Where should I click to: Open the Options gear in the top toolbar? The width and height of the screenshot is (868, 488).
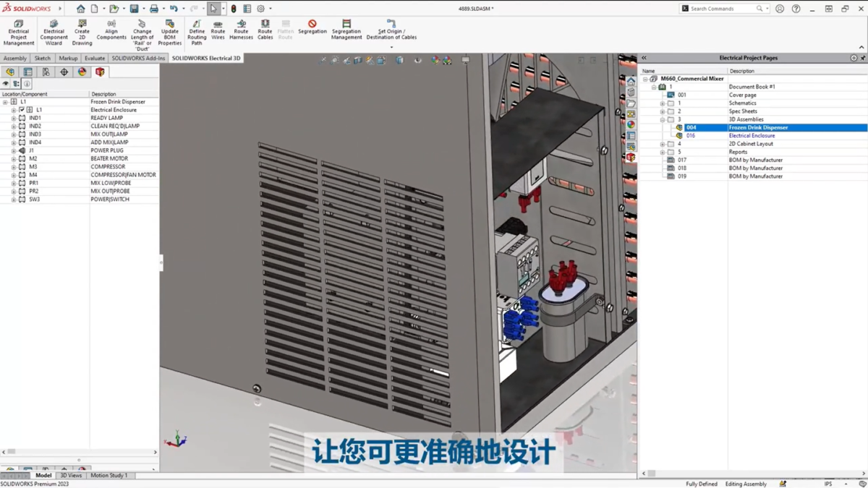point(261,9)
